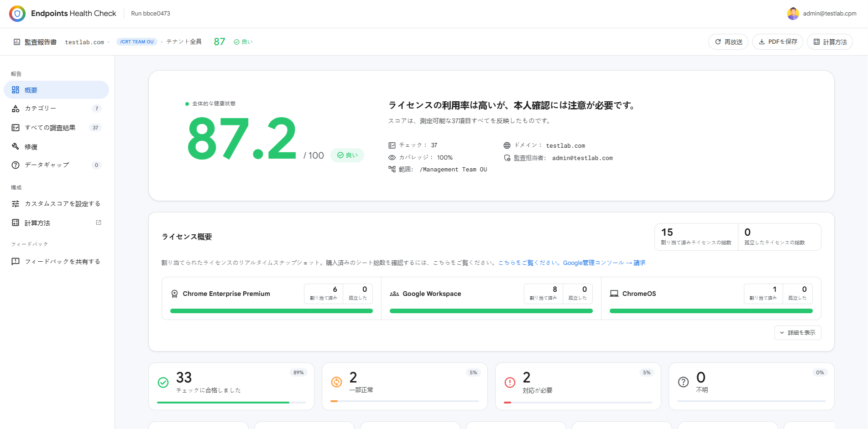Click the 範囲 hierarchy icon
The image size is (868, 429).
tap(392, 169)
